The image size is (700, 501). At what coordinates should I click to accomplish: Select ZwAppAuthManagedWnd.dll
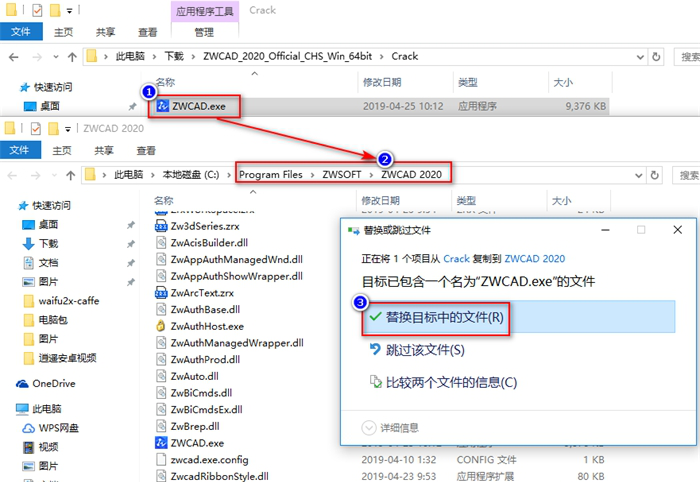pyautogui.click(x=236, y=259)
